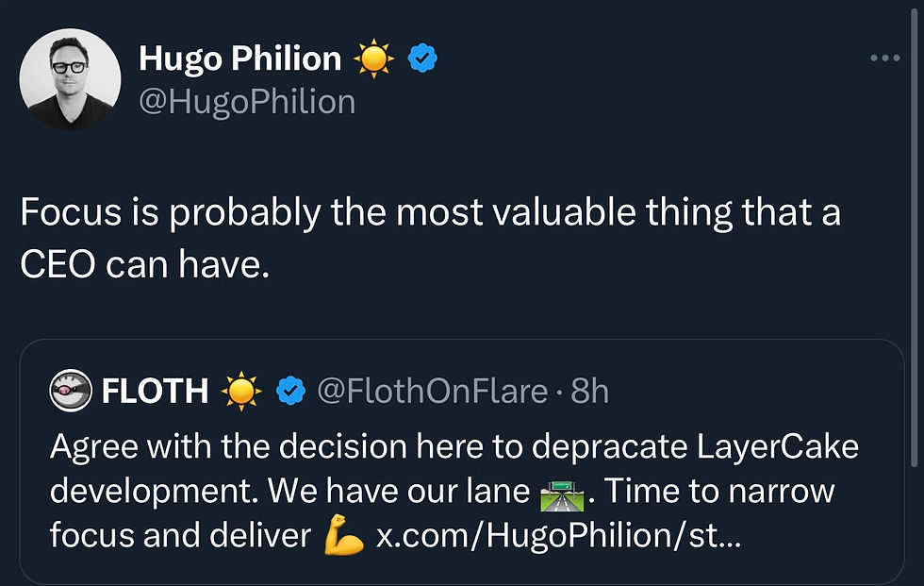
Task: Open the three-dot more options menu
Action: click(884, 59)
